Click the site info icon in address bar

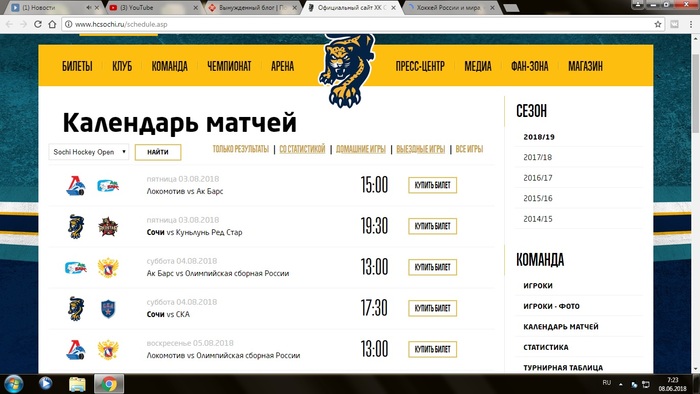tap(68, 24)
